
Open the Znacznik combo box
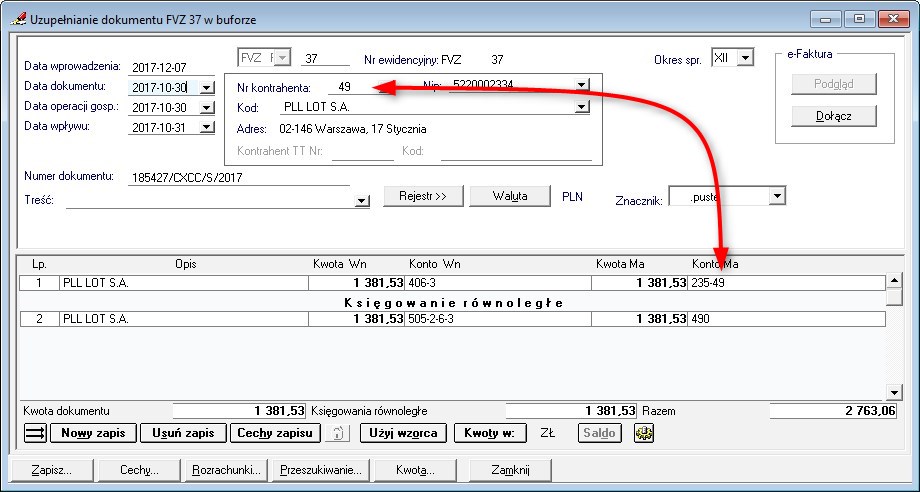click(777, 197)
